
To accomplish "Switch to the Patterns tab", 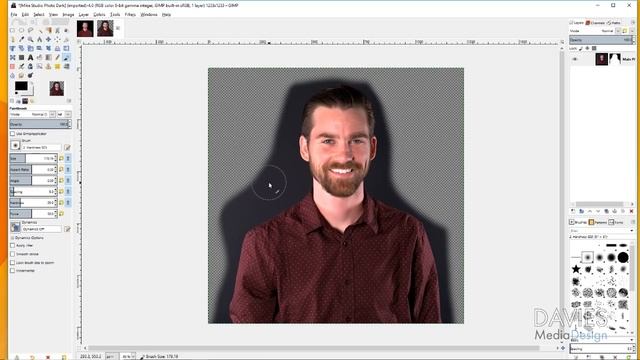I will tap(598, 222).
